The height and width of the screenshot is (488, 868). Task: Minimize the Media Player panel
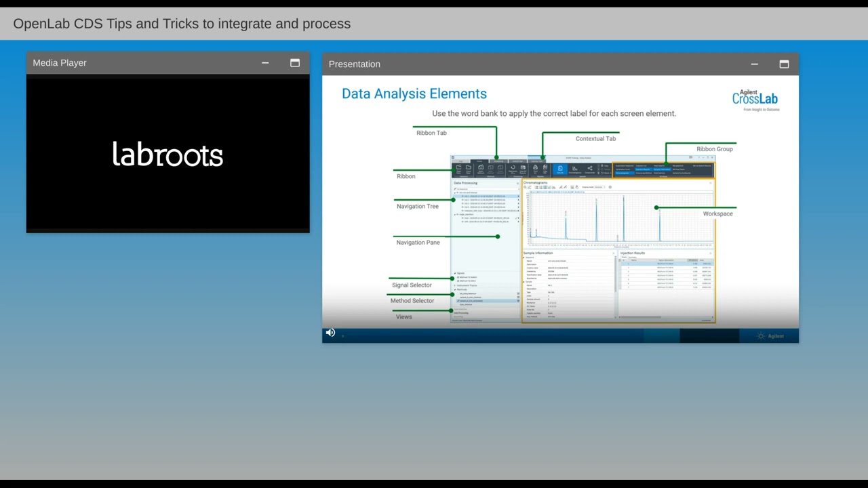coord(265,63)
